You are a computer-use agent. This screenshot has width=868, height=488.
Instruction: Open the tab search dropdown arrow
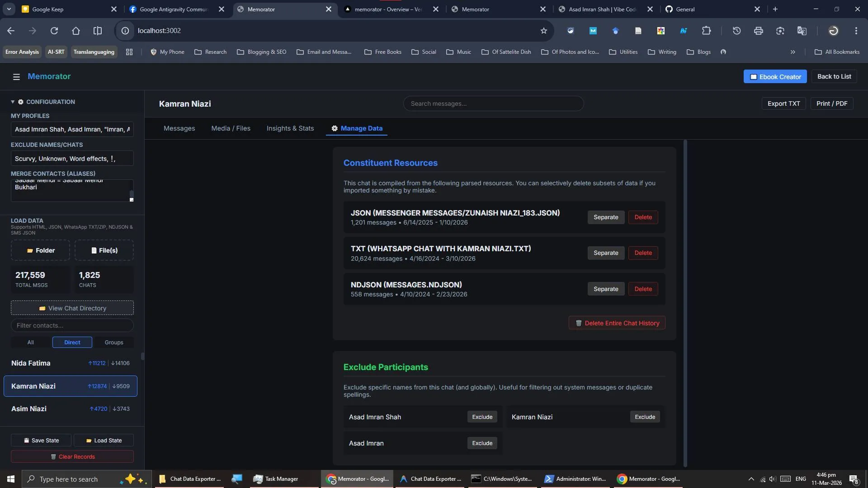(9, 9)
